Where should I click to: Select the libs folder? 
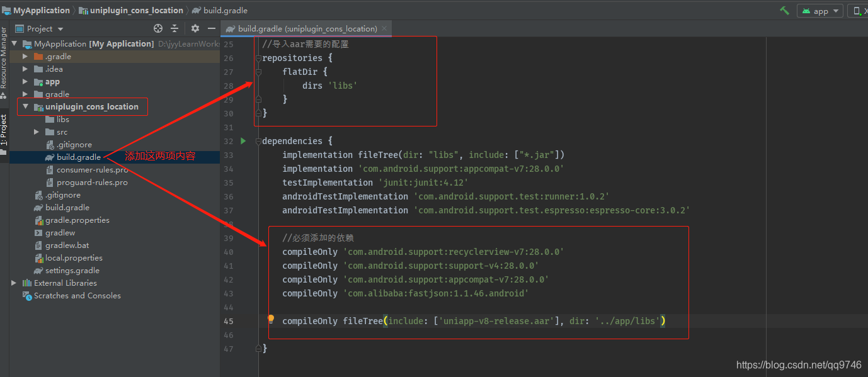tap(57, 119)
